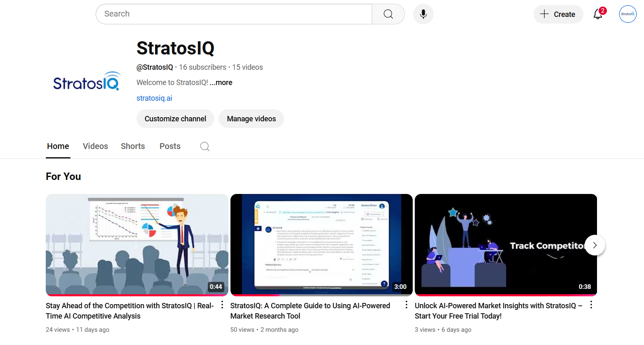Switch to the Shorts tab
644x345 pixels.
(133, 146)
